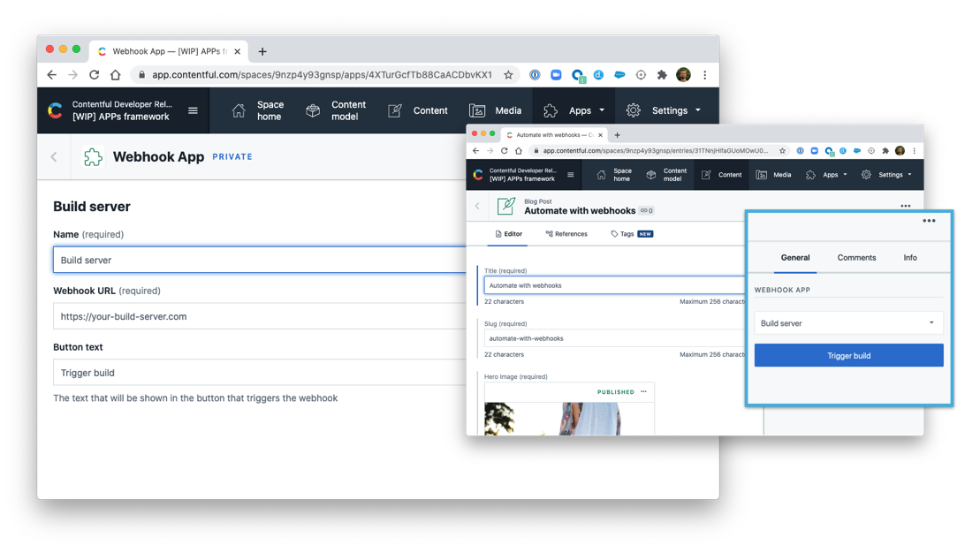The image size is (980, 560).
Task: Click hamburger menu in front window header
Action: [571, 175]
